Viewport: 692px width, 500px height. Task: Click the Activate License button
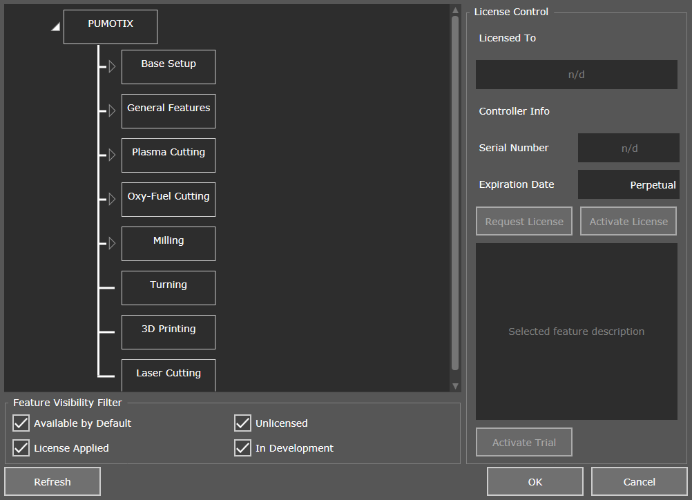(x=628, y=221)
